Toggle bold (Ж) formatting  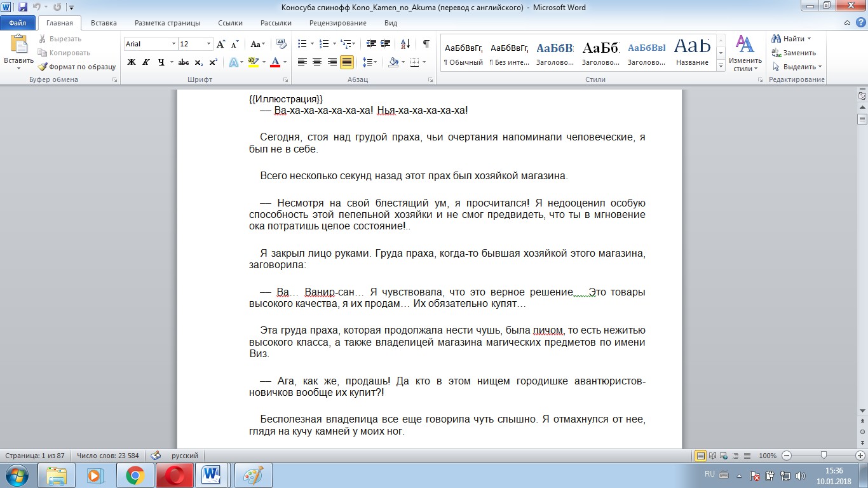click(132, 62)
